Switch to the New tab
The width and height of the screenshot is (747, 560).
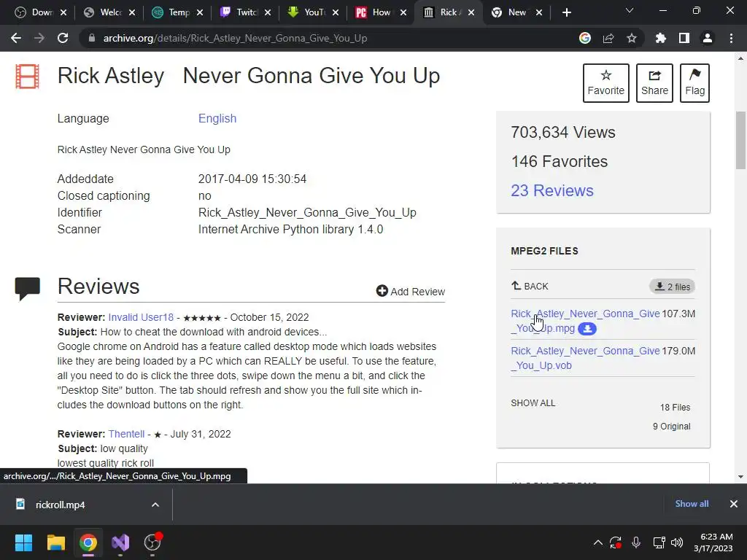tap(516, 12)
